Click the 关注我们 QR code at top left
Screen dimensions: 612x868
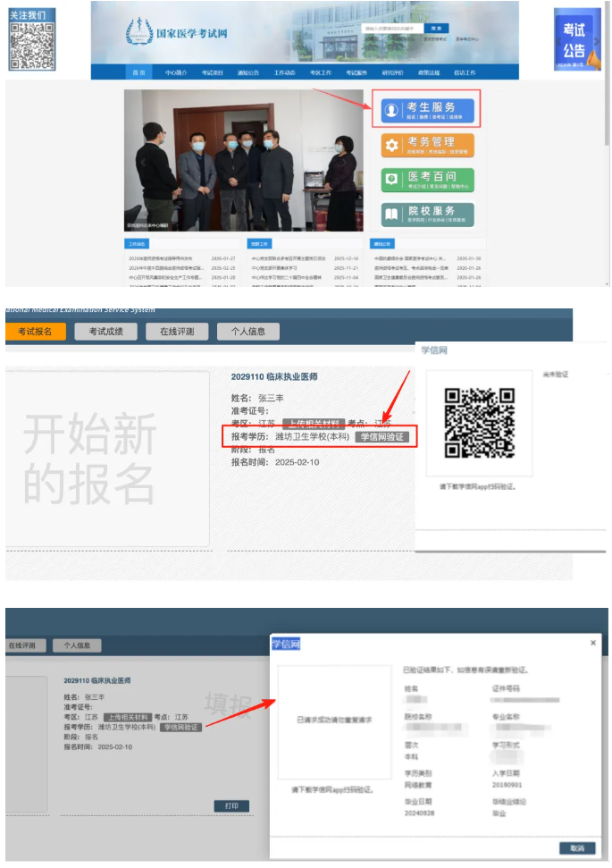pos(31,46)
